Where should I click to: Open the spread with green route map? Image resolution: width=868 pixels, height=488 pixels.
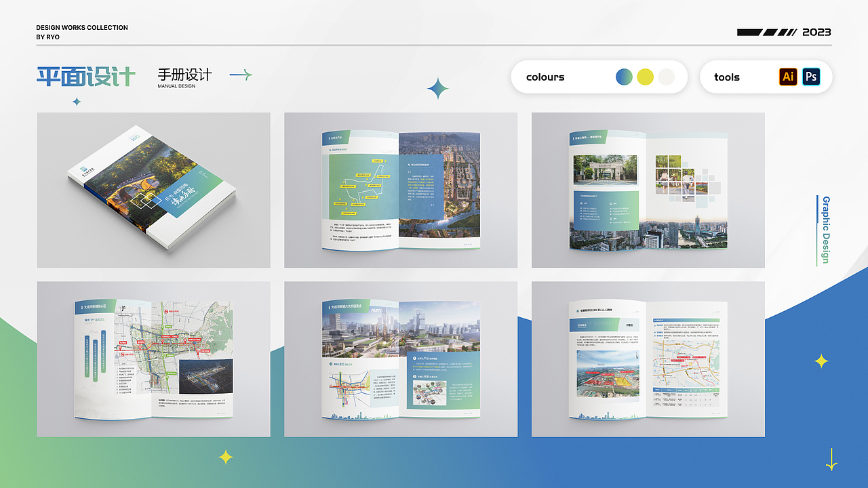pos(401,190)
